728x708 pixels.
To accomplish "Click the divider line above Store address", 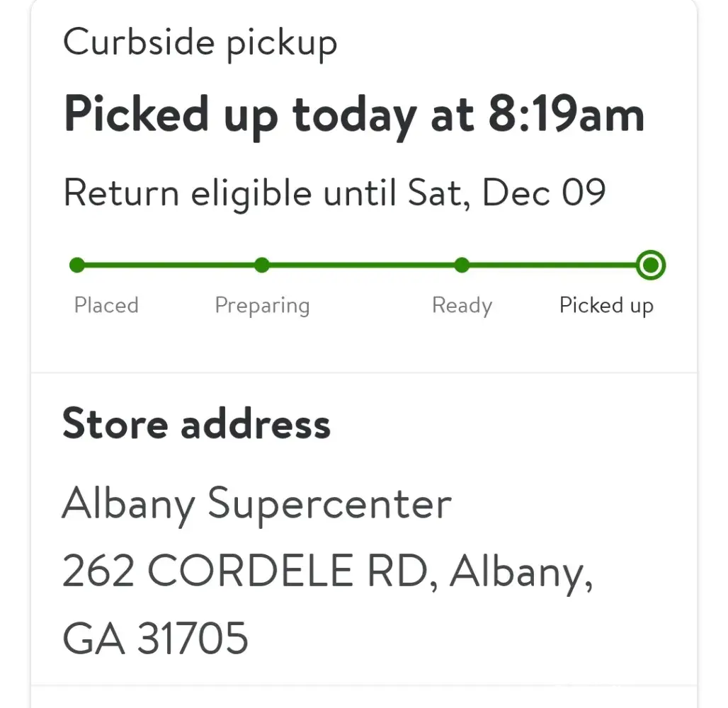I will click(x=364, y=372).
